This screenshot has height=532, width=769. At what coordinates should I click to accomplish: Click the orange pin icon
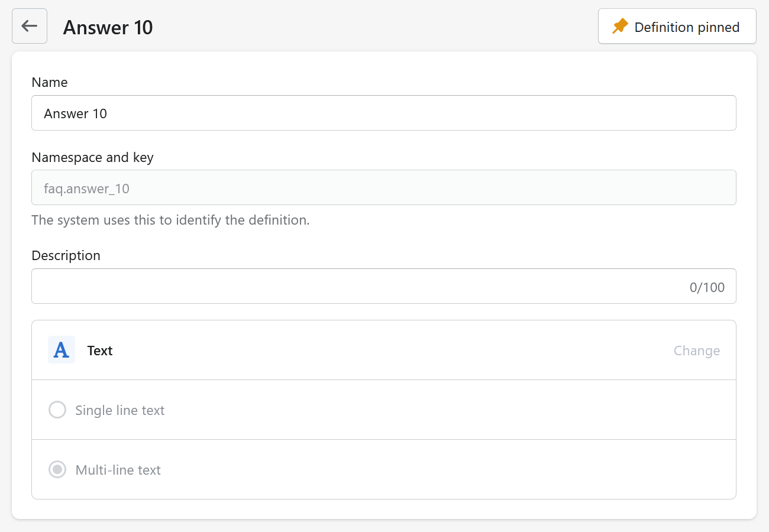point(620,27)
